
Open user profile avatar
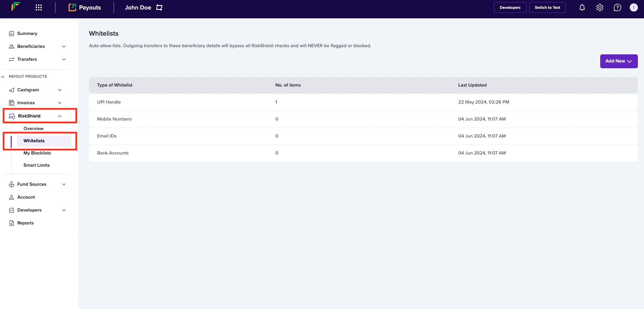click(634, 7)
